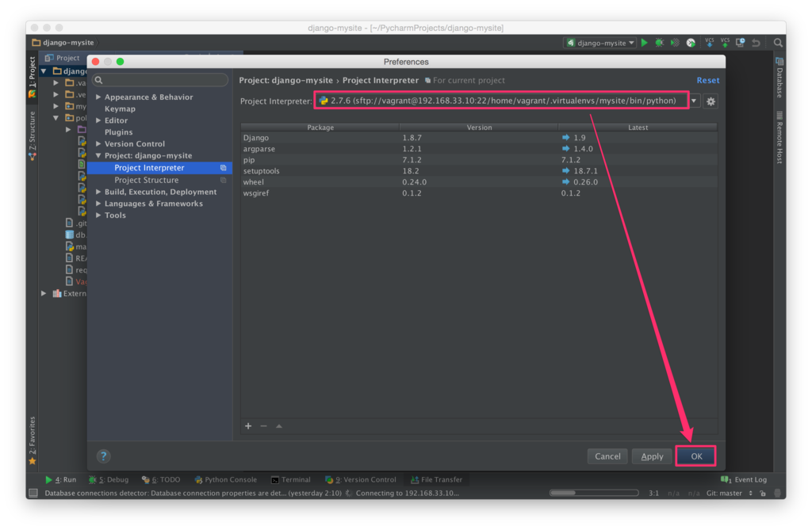Expand External Libraries in project tree
This screenshot has width=812, height=530.
(x=44, y=293)
